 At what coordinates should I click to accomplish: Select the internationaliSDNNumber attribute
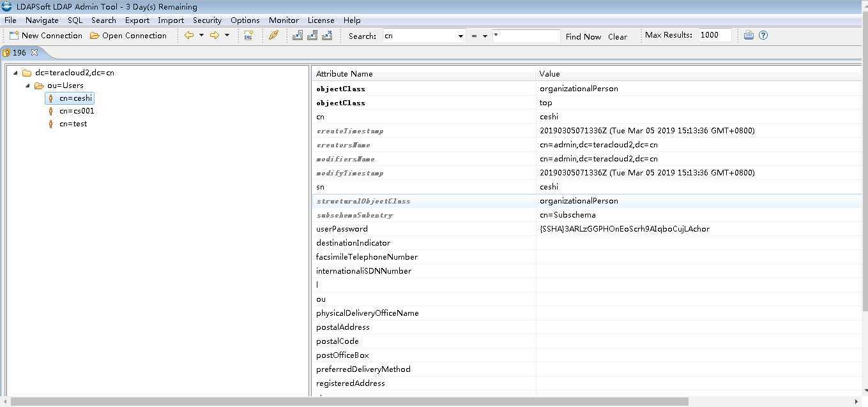point(363,271)
